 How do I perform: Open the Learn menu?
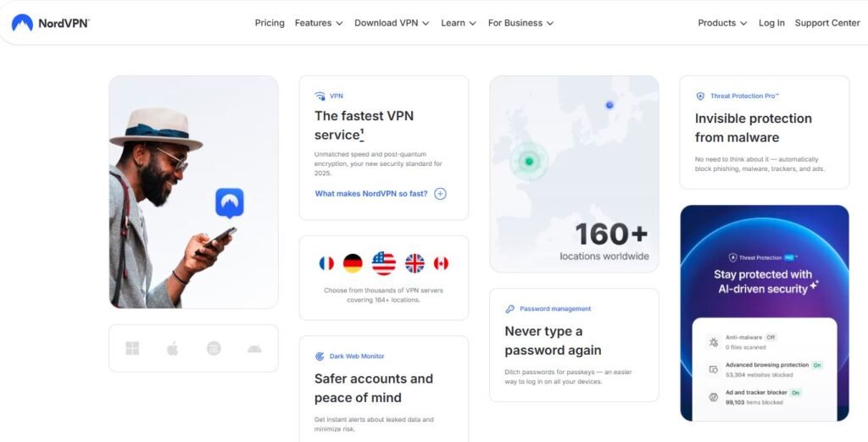click(459, 23)
